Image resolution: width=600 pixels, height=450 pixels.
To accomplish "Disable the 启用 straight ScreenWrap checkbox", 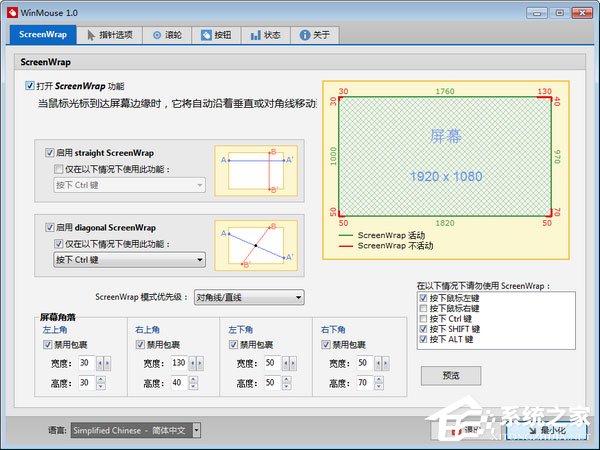I will tap(50, 153).
